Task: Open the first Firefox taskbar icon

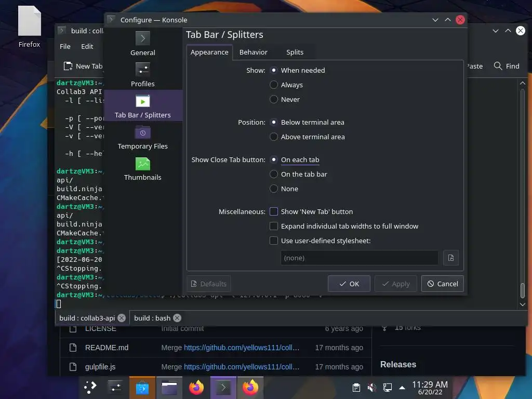Action: point(196,387)
